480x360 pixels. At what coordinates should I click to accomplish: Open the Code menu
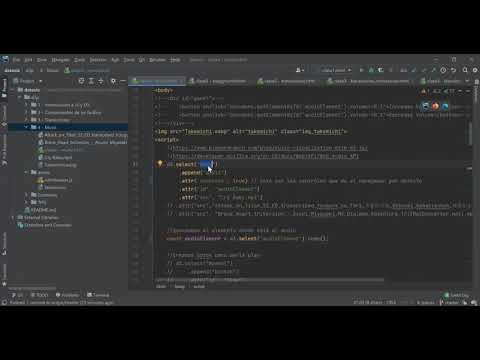(79, 60)
